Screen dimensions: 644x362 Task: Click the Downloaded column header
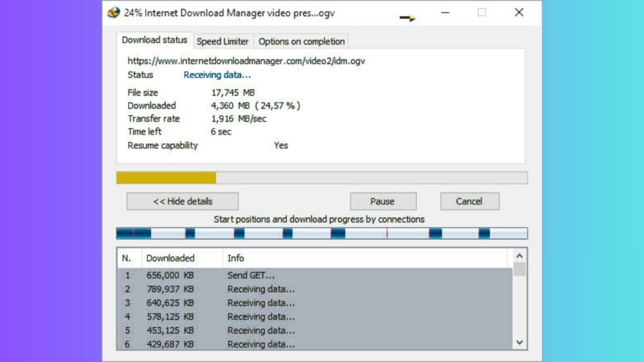pyautogui.click(x=170, y=258)
